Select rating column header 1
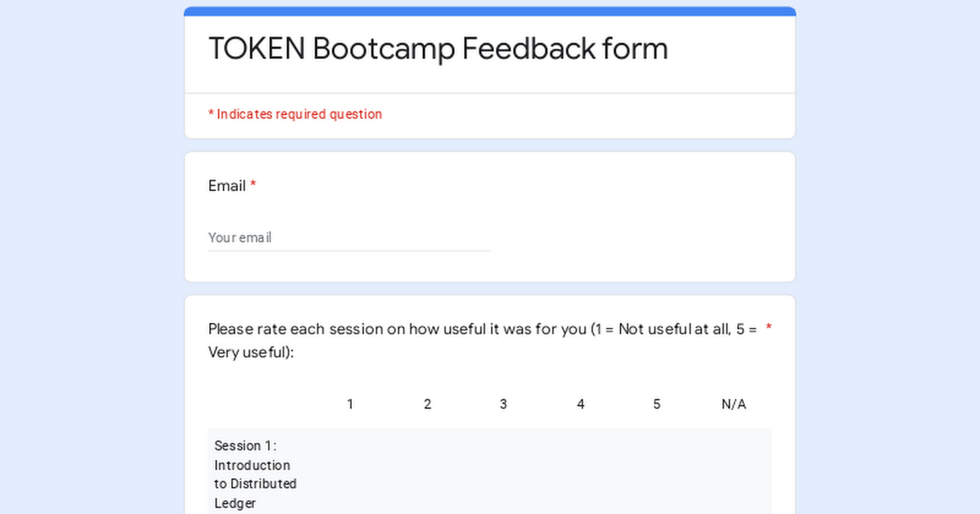Screen dimensions: 980x514 click(350, 404)
